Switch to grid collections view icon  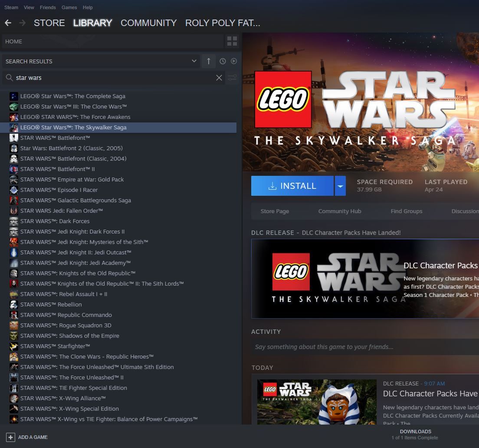pyautogui.click(x=232, y=41)
